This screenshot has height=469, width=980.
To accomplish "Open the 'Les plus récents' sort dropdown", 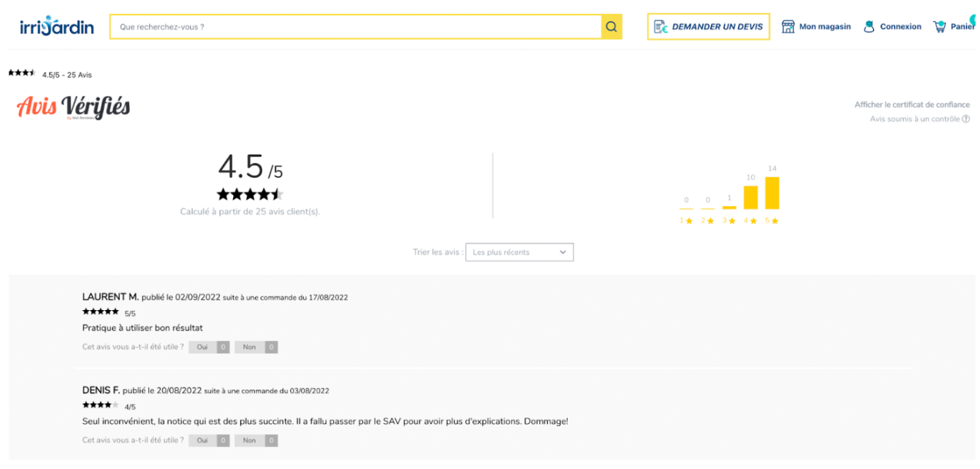I will pos(520,252).
